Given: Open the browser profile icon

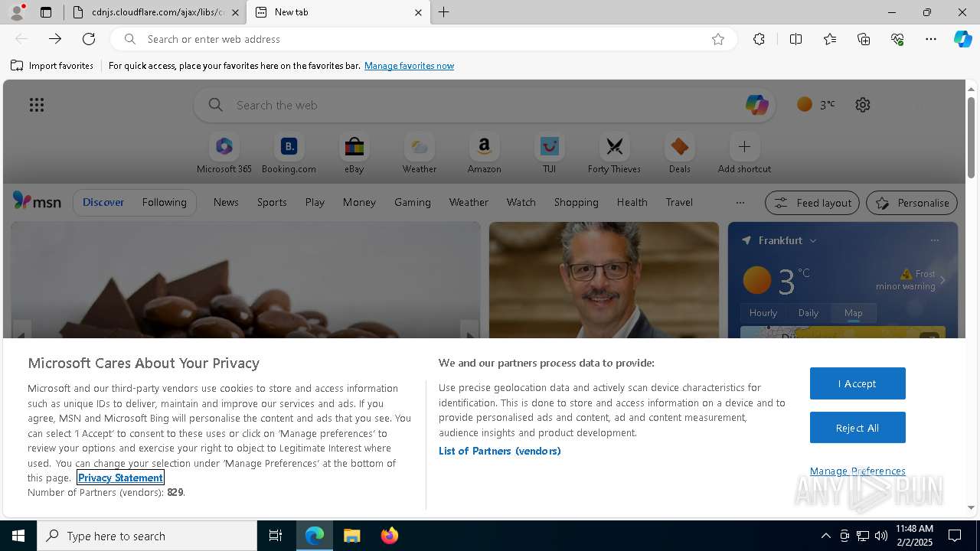Looking at the screenshot, I should tap(17, 12).
